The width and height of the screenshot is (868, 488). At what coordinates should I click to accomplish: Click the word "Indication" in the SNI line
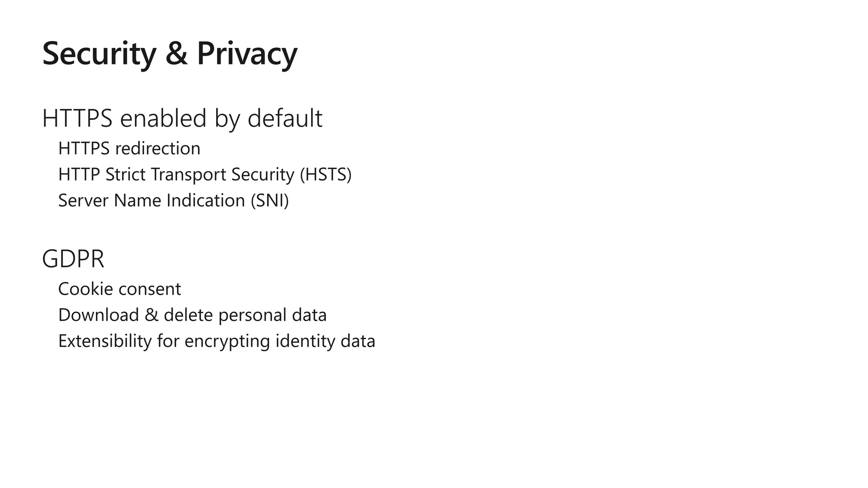click(206, 201)
